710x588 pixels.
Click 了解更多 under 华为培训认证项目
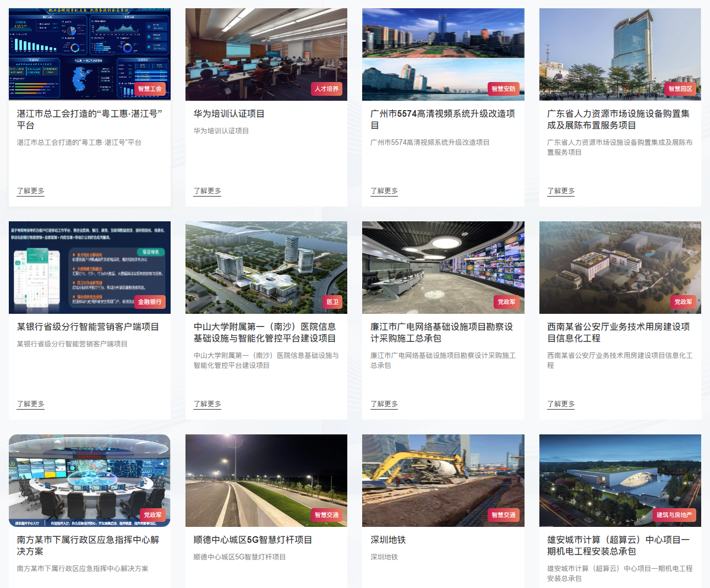pyautogui.click(x=207, y=190)
